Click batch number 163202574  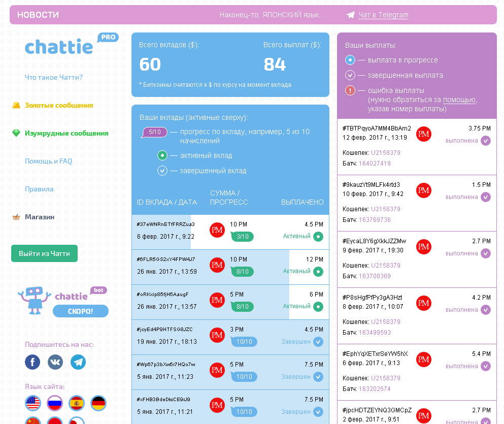coord(375,388)
